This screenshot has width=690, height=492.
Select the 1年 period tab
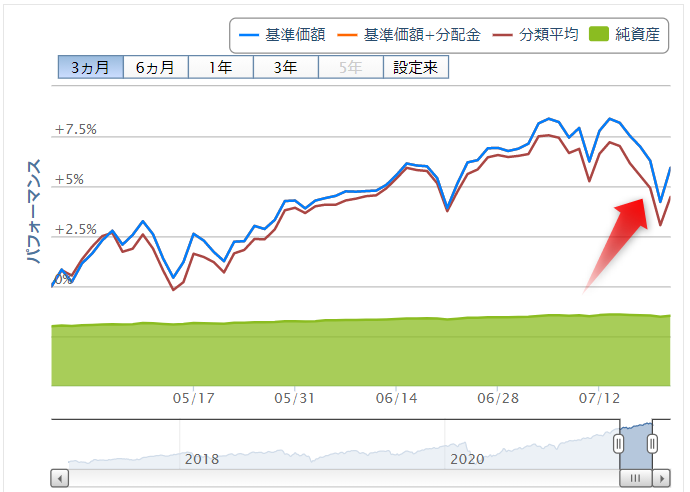(x=221, y=67)
